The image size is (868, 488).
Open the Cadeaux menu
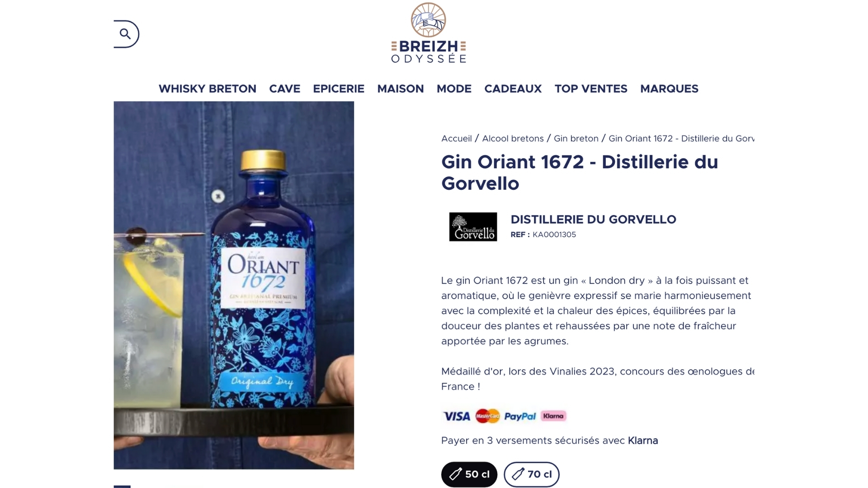tap(513, 89)
